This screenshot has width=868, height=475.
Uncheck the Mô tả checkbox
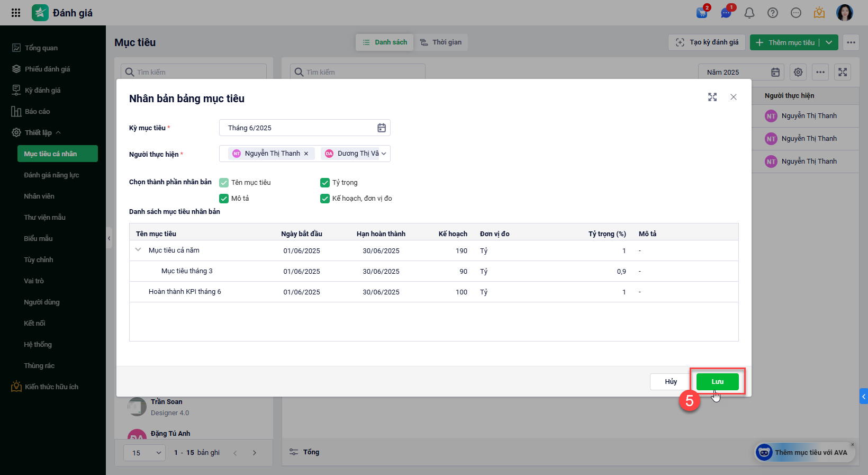pyautogui.click(x=224, y=199)
